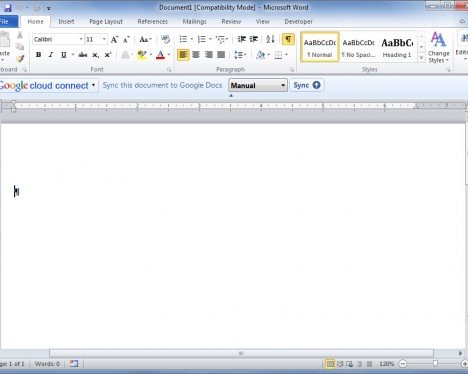Click the Grow Font icon
Viewport: 468px width, 374px height.
[x=114, y=39]
